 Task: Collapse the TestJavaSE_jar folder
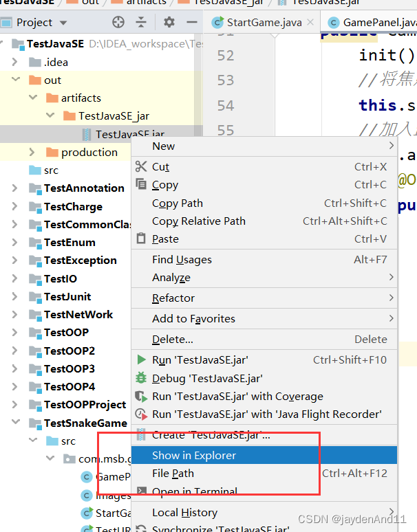pyautogui.click(x=50, y=115)
